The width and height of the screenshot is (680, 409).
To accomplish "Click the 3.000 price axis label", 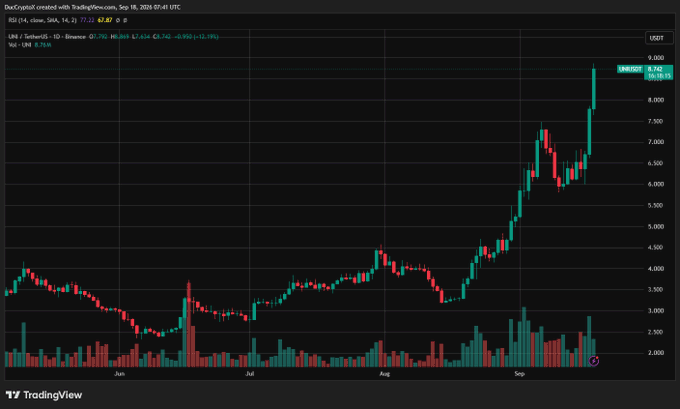I will point(656,311).
